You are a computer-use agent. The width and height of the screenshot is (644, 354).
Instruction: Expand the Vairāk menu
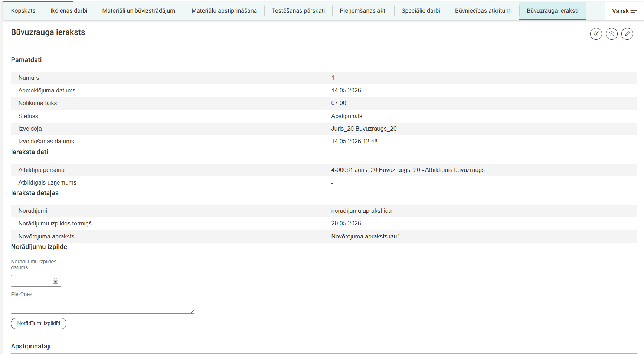point(624,11)
